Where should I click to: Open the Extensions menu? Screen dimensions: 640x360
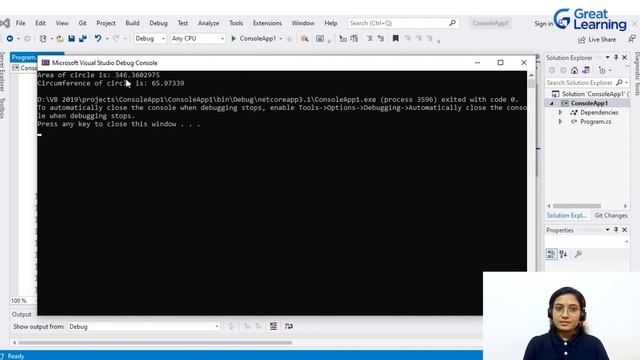pos(267,23)
